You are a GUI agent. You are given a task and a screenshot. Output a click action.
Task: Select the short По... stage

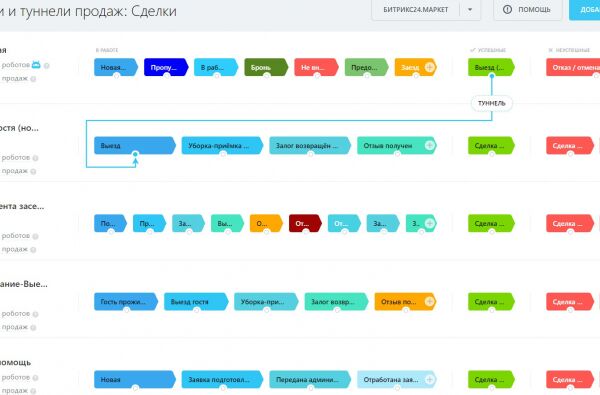pos(110,224)
